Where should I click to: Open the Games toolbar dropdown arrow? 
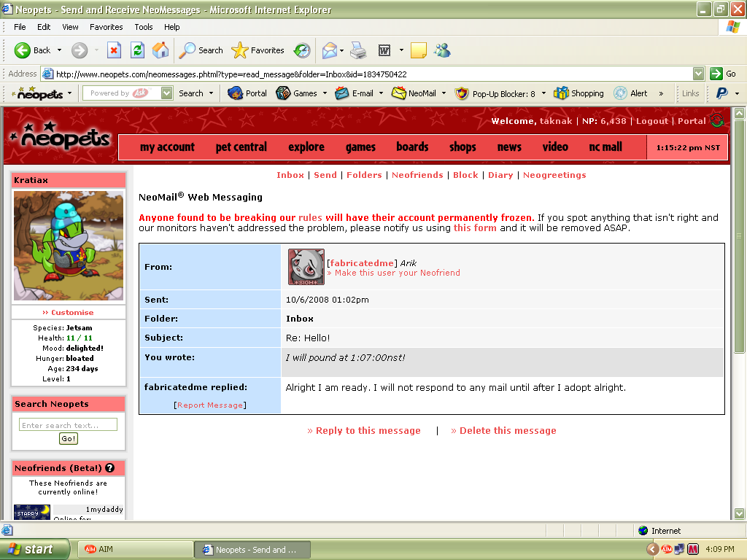coord(325,93)
